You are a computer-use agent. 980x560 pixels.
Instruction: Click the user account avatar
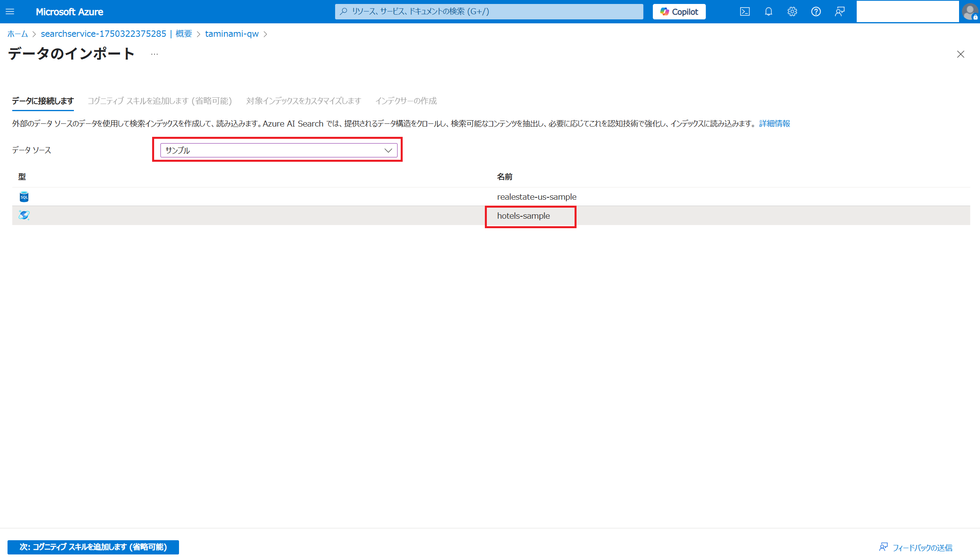tap(970, 11)
